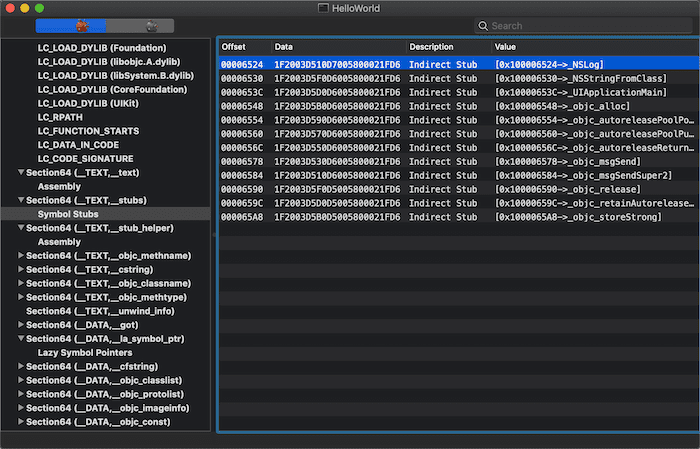
Task: Click the magnifier icon in Search field
Action: (x=483, y=26)
